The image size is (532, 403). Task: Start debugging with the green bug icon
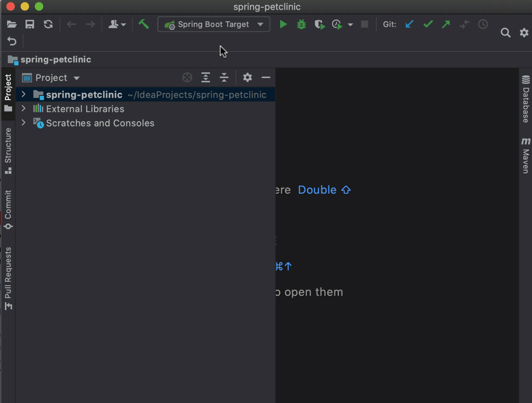pyautogui.click(x=301, y=25)
